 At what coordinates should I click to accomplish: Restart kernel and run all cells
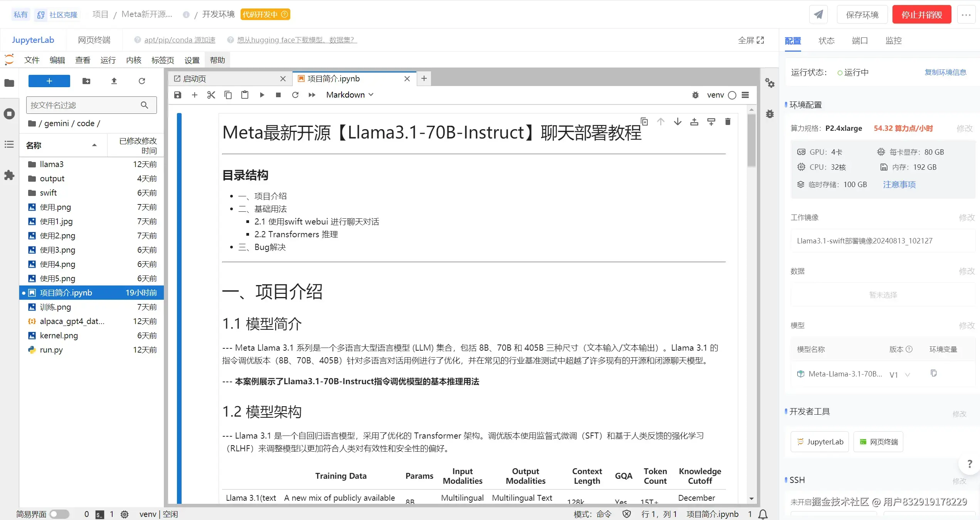(x=312, y=95)
